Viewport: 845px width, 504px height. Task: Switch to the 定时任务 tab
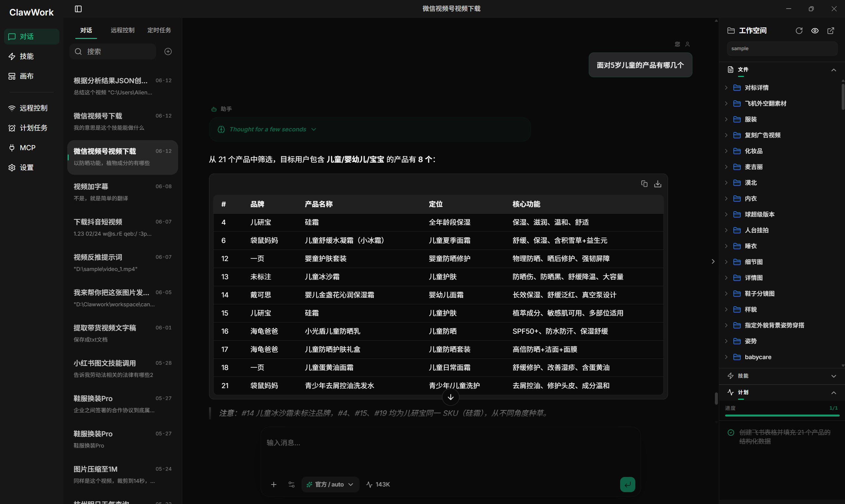point(159,30)
